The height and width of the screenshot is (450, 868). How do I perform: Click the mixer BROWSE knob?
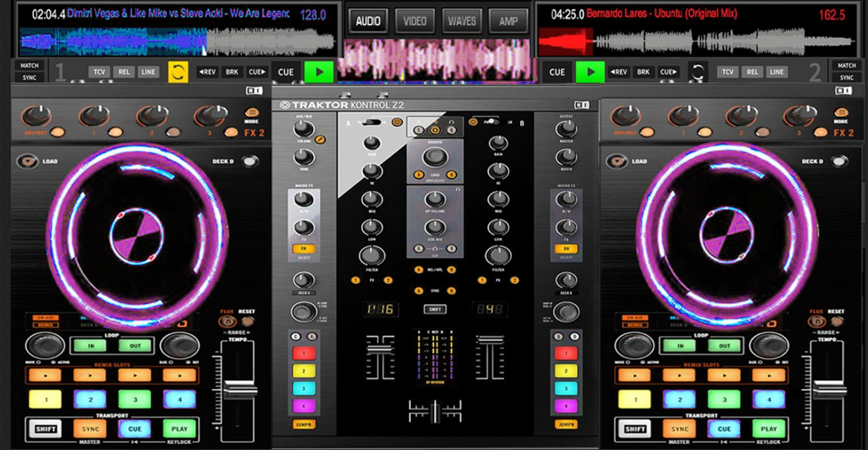coord(435,159)
